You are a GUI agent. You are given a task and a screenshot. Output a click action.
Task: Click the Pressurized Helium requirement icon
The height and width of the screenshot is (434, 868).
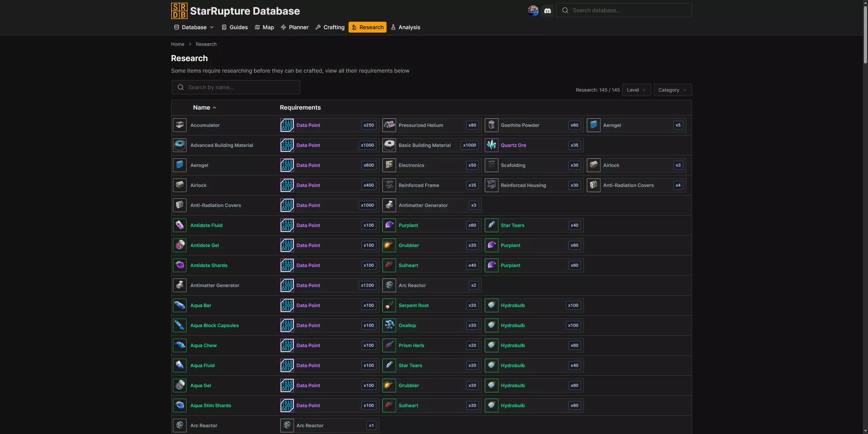[389, 125]
